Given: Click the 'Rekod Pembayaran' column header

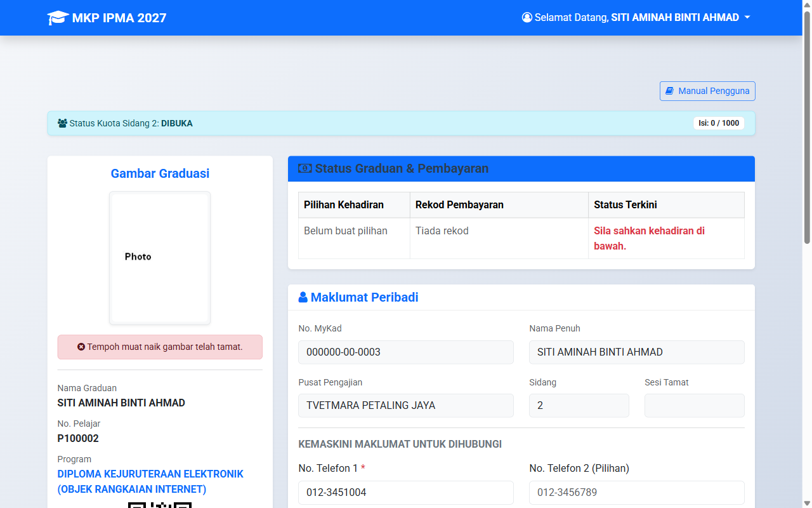Looking at the screenshot, I should [x=499, y=204].
